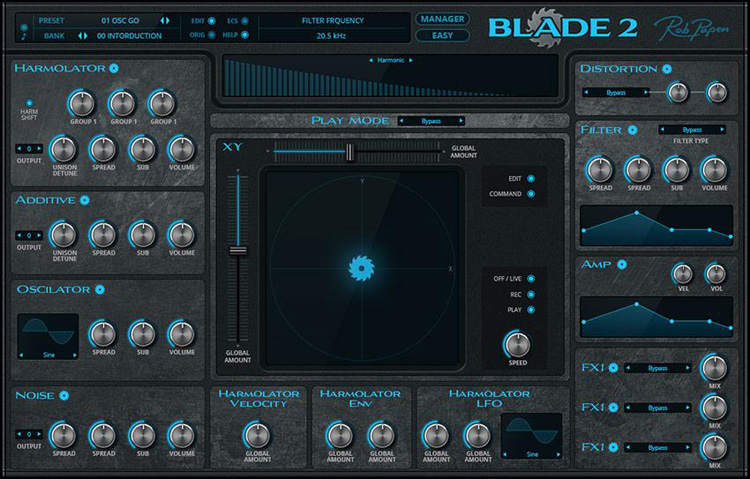Click the Harmolator Velocity Global Amount knob
This screenshot has width=750, height=479.
(257, 435)
